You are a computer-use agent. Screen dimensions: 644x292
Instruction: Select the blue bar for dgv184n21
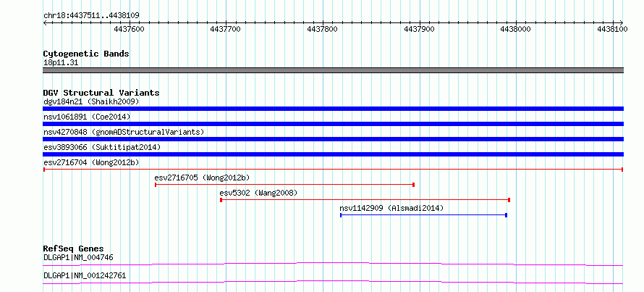coord(333,109)
